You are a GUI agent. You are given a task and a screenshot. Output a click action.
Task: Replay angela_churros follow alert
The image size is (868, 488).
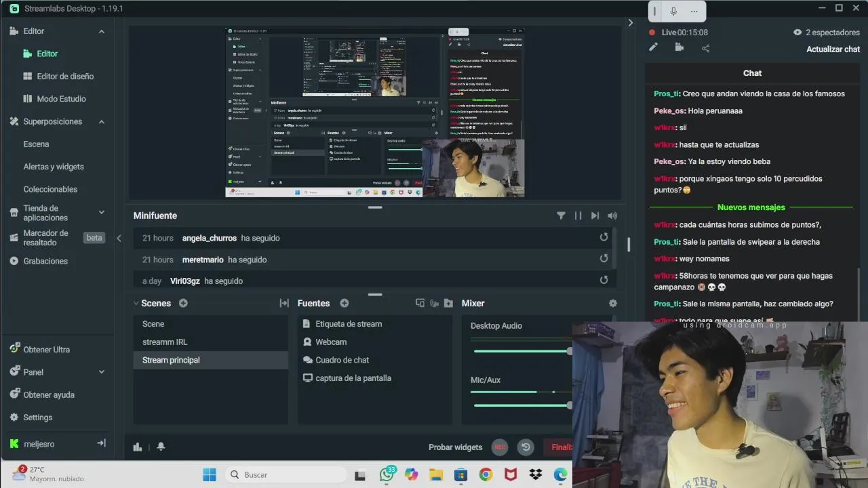tap(604, 237)
